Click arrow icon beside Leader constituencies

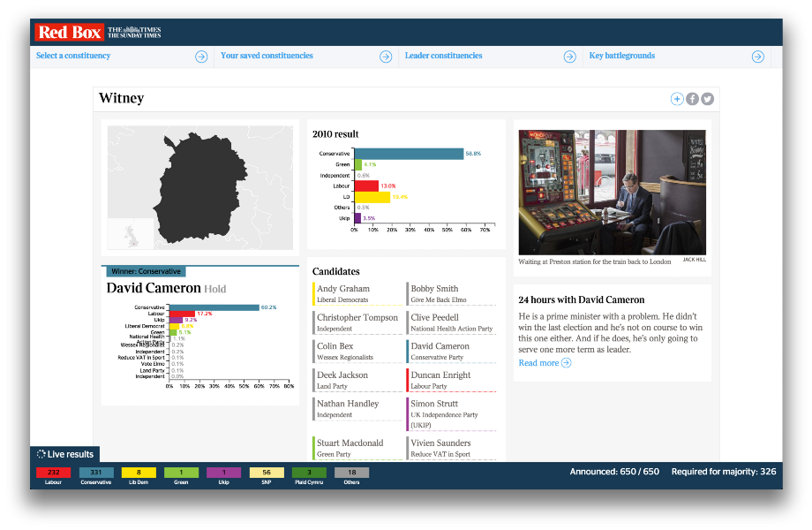tap(569, 57)
